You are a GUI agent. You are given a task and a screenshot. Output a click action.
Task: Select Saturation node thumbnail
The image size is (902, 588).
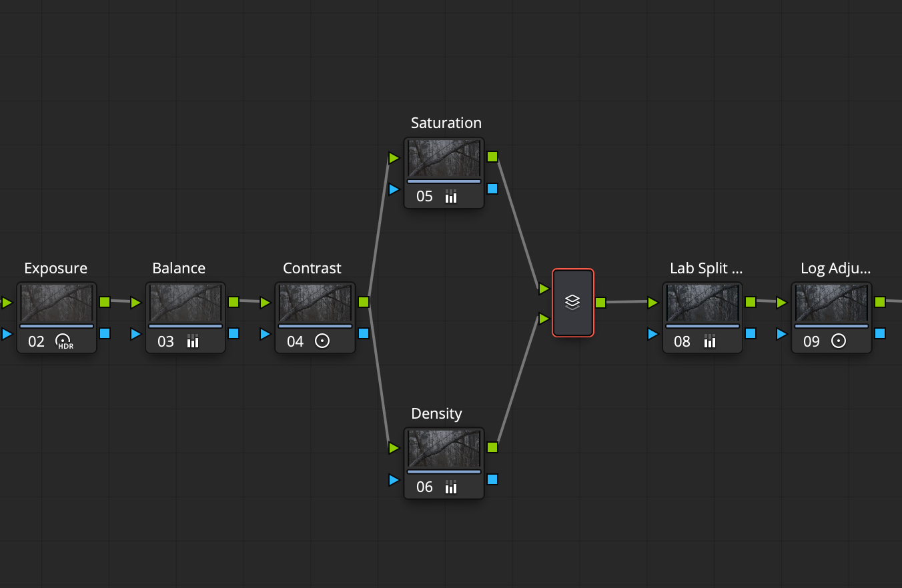click(x=444, y=158)
